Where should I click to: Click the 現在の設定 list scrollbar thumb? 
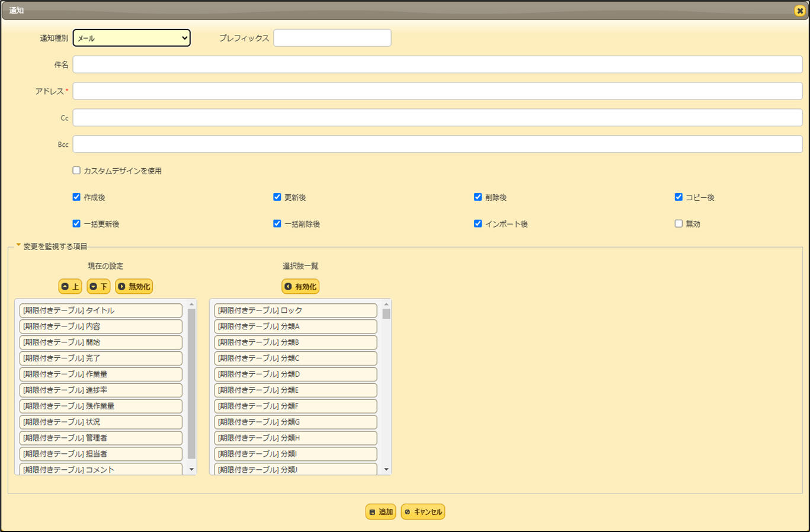point(191,383)
